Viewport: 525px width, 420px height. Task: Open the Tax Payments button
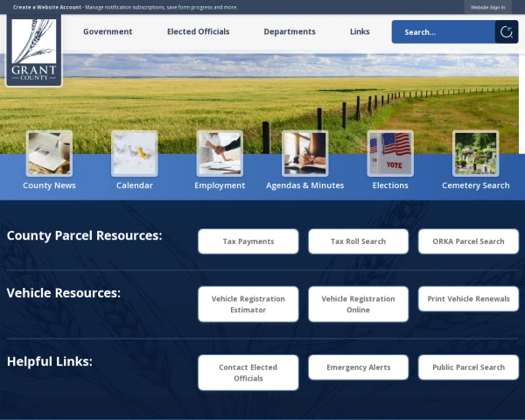pyautogui.click(x=248, y=241)
